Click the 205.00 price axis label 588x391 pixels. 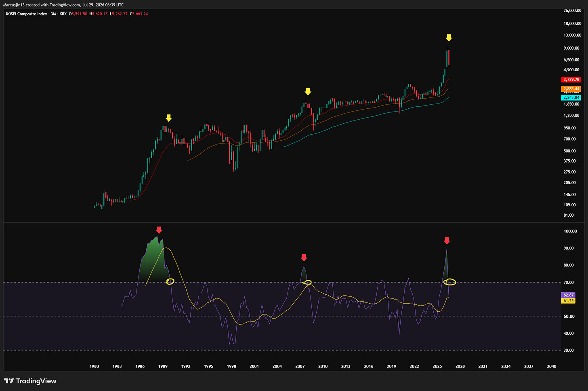click(x=570, y=183)
